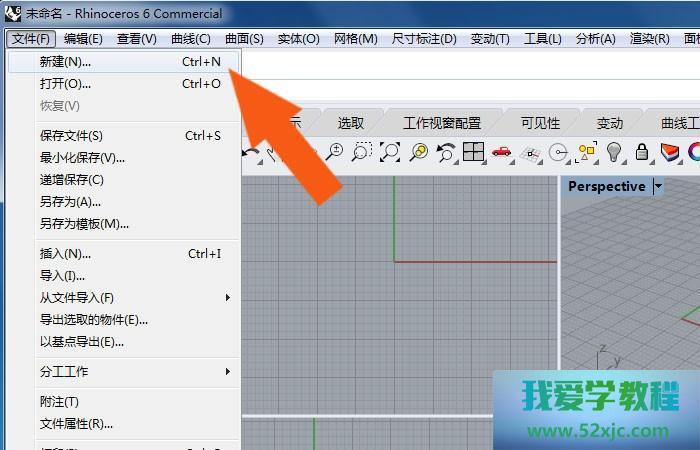Open the 可见性 toolbar tab
Viewport: 700px width, 450px height.
click(x=540, y=123)
